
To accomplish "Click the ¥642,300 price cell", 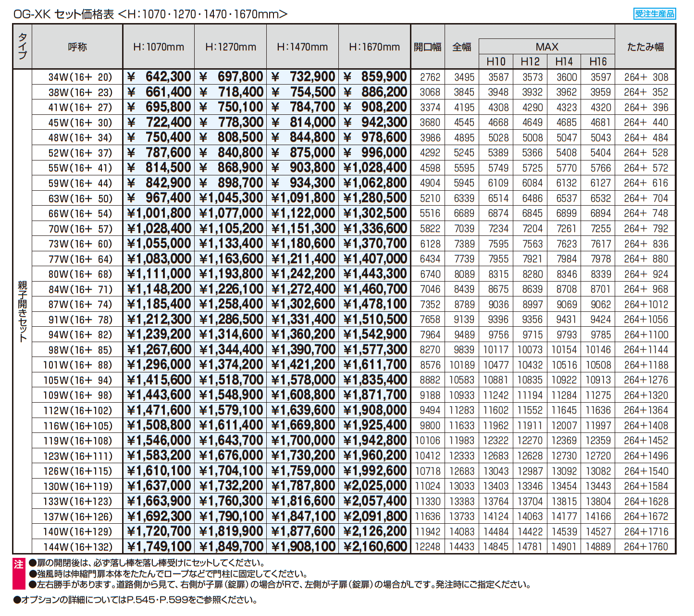I will coord(159,77).
